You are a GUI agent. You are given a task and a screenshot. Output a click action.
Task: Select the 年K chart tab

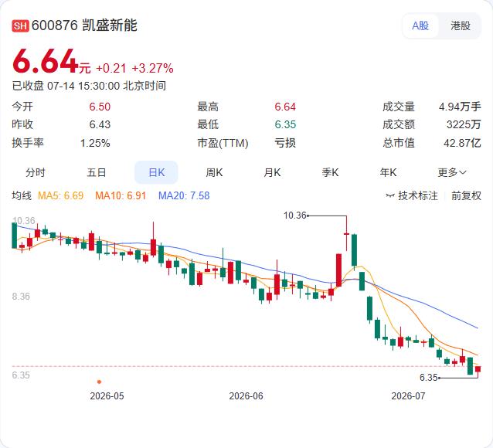(388, 172)
